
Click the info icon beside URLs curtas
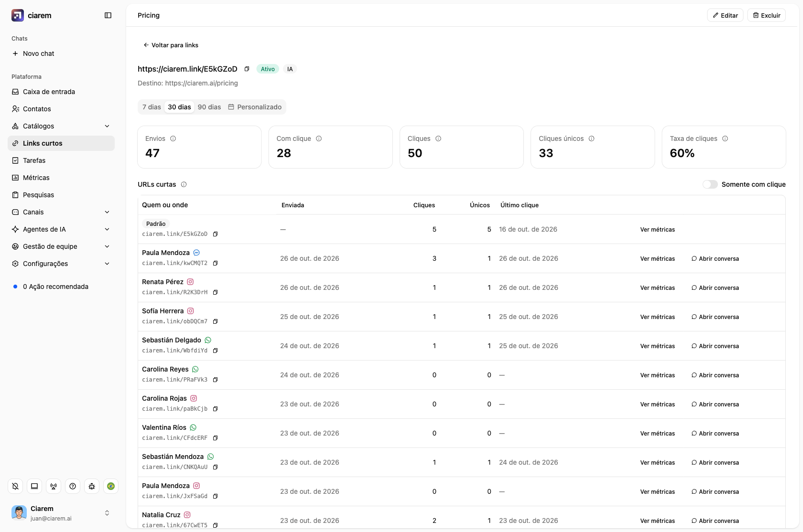click(x=184, y=184)
